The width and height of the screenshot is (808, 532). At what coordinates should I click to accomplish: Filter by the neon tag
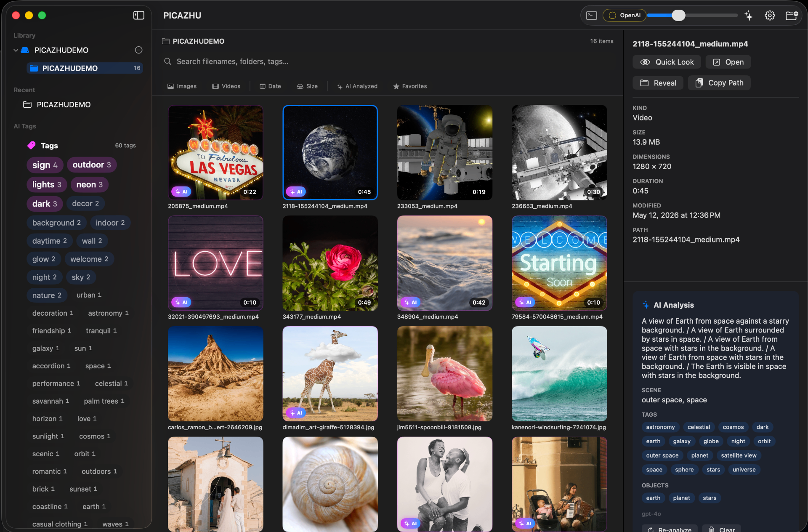[90, 184]
